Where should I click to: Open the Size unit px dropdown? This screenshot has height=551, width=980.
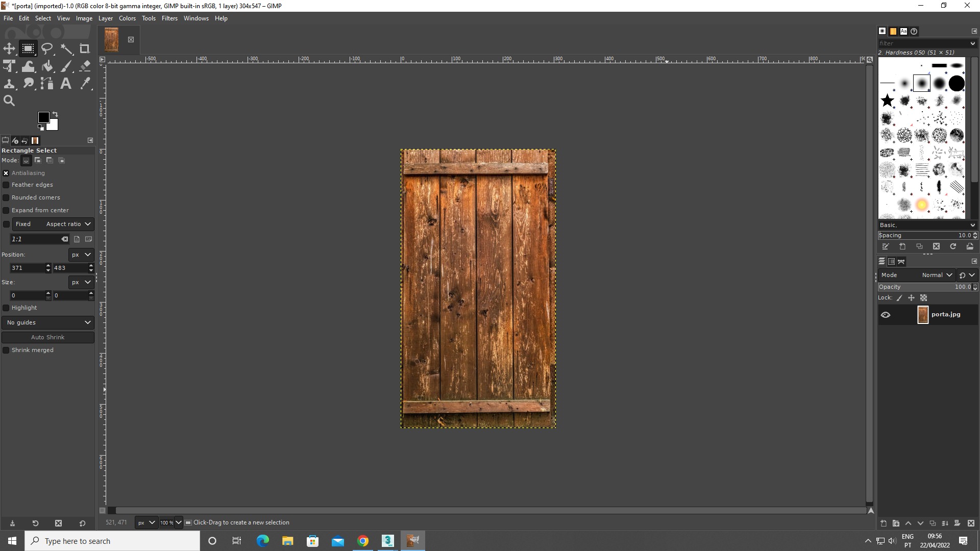pos(81,282)
